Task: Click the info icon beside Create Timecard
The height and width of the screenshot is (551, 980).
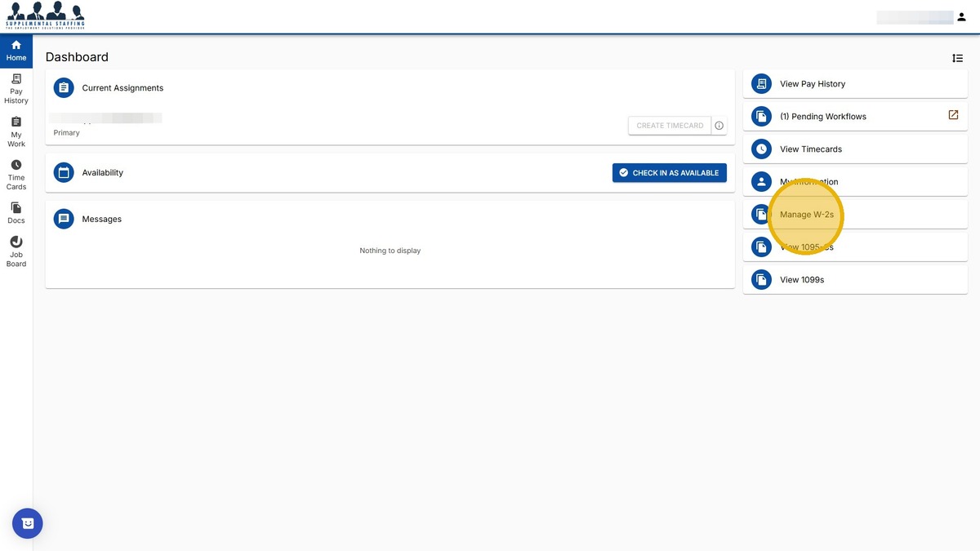Action: [719, 126]
